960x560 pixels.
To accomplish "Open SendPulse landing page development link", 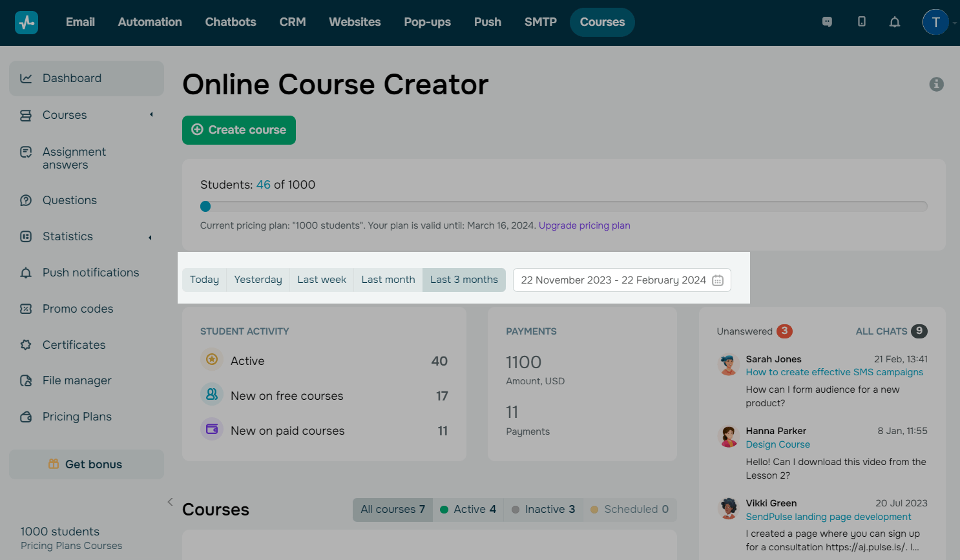I will pyautogui.click(x=829, y=517).
